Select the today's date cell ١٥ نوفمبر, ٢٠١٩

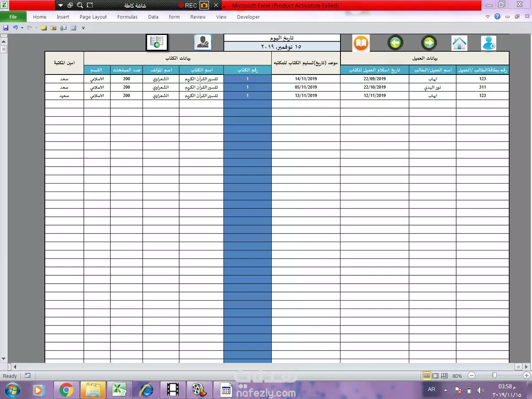(x=282, y=47)
